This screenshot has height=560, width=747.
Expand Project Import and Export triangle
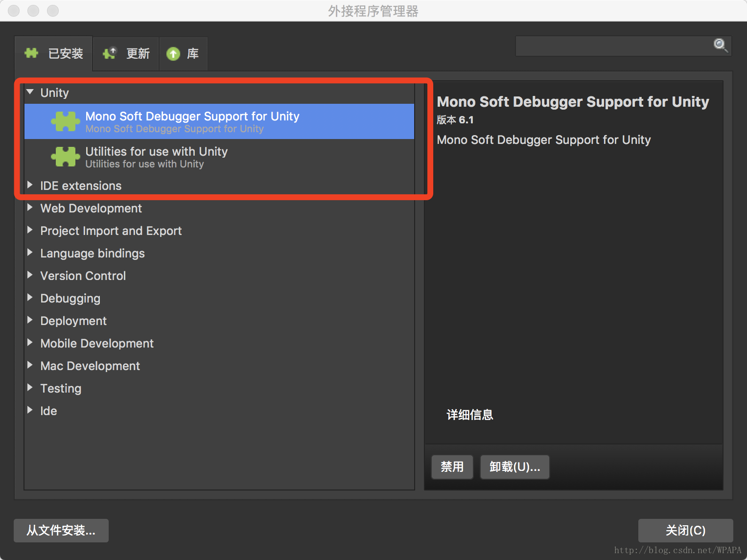[30, 230]
